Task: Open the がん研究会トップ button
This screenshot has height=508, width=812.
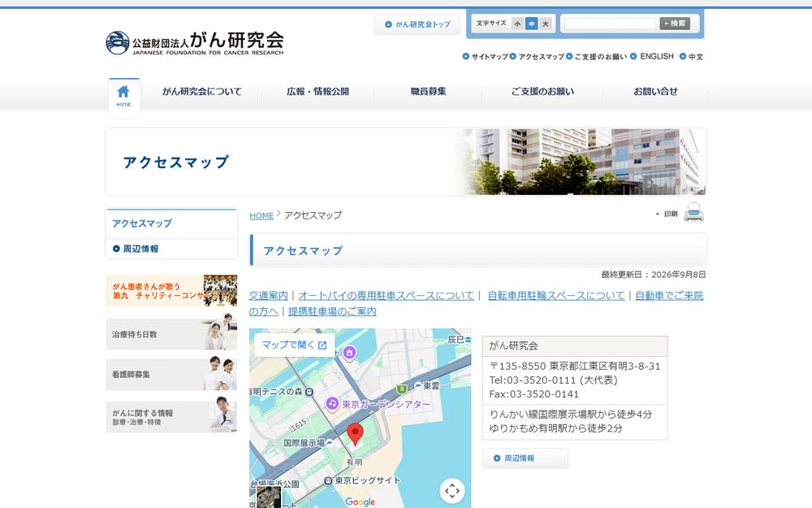Action: point(417,24)
